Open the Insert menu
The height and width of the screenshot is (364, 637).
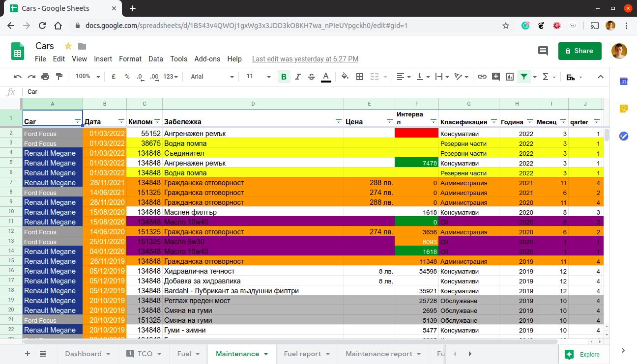pyautogui.click(x=103, y=59)
